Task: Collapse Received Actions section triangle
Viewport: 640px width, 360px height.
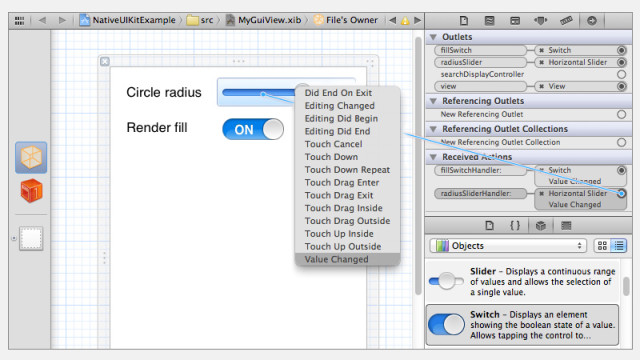Action: click(433, 157)
